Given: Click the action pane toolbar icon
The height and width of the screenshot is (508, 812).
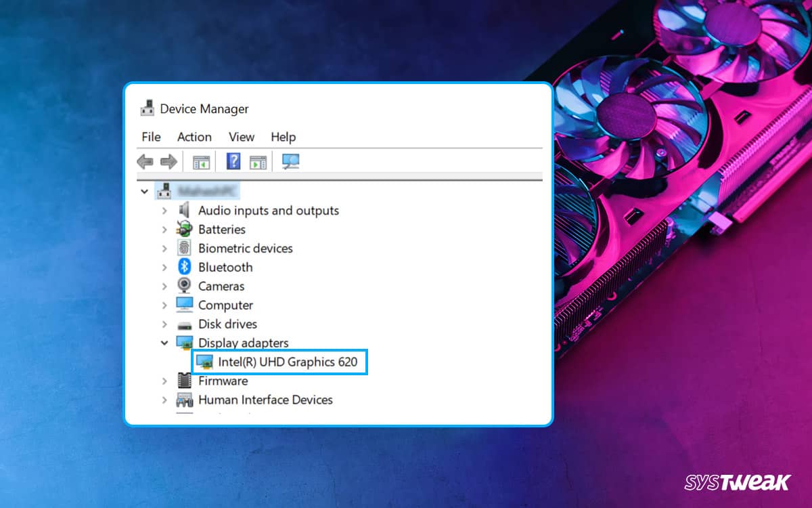Looking at the screenshot, I should pos(258,161).
